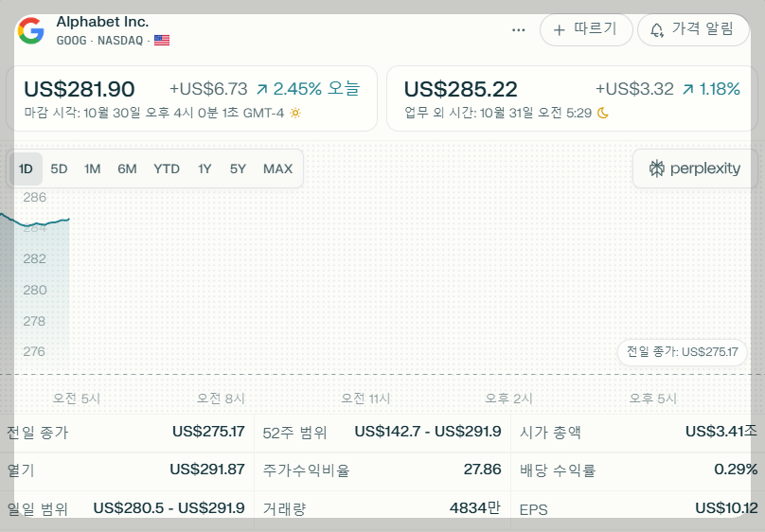Switch chart to the YTD range
This screenshot has width=765, height=532.
tap(167, 168)
